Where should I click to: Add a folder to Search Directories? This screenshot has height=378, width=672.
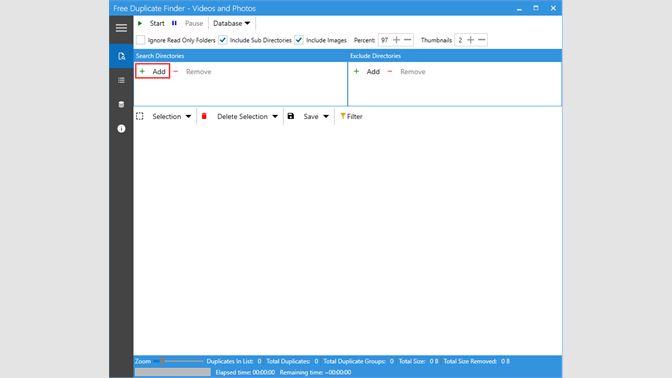153,71
